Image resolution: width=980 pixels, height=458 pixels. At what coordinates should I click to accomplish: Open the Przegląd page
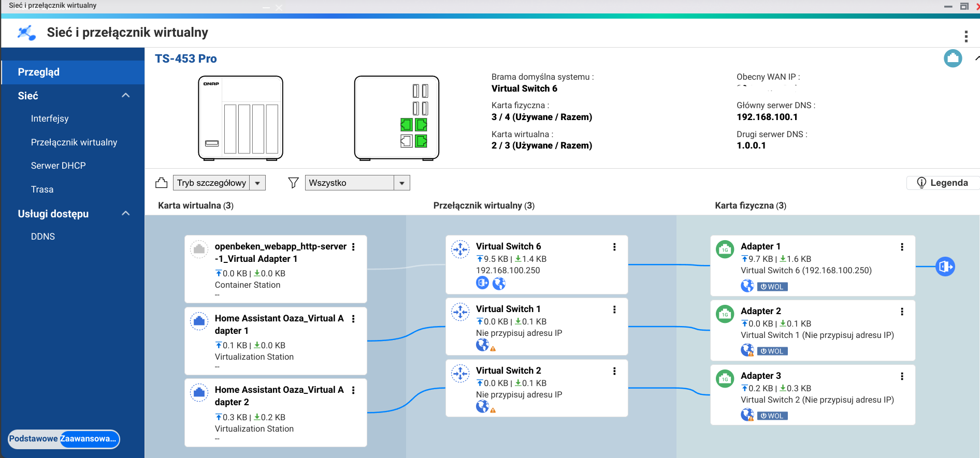(x=73, y=72)
